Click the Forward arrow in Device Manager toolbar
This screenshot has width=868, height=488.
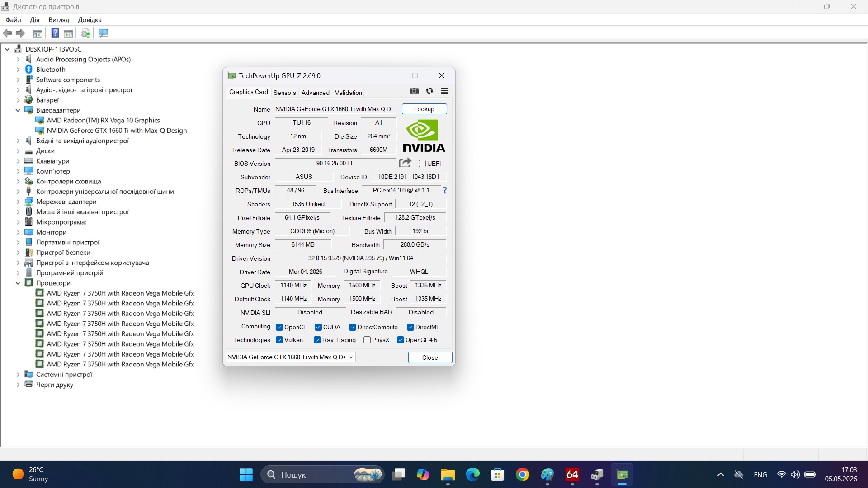[20, 33]
